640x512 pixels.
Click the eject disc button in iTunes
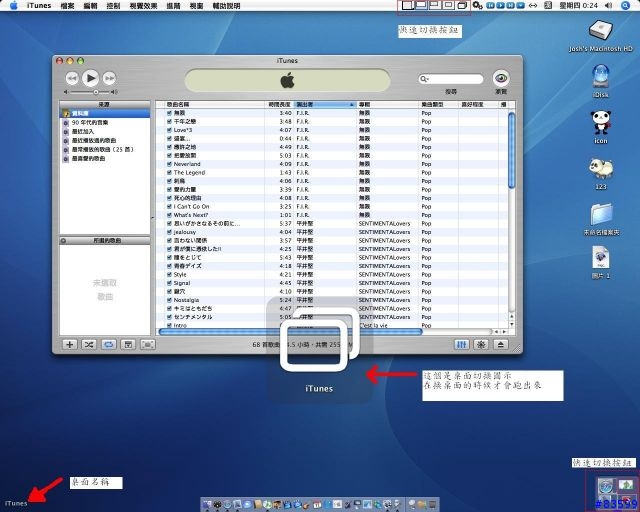click(501, 345)
